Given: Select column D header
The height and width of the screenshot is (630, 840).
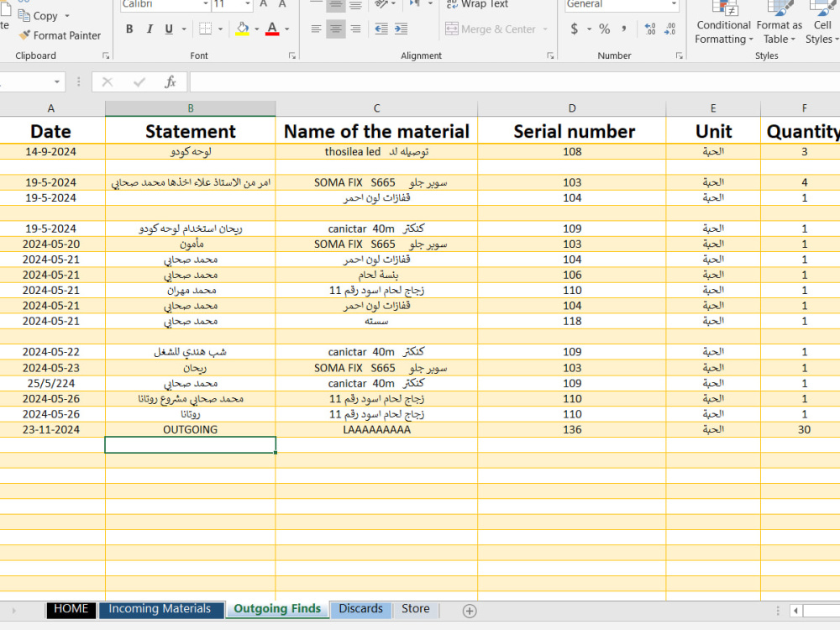Looking at the screenshot, I should click(x=571, y=108).
